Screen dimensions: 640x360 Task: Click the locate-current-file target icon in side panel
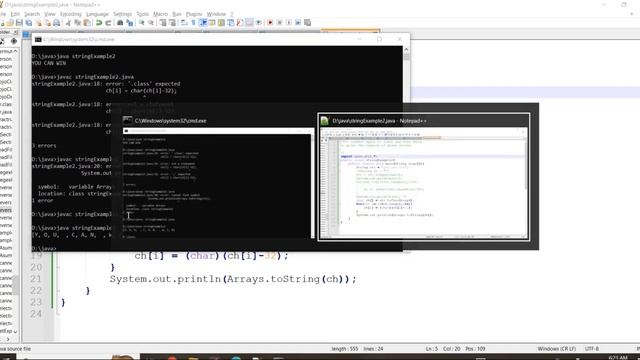click(14, 41)
